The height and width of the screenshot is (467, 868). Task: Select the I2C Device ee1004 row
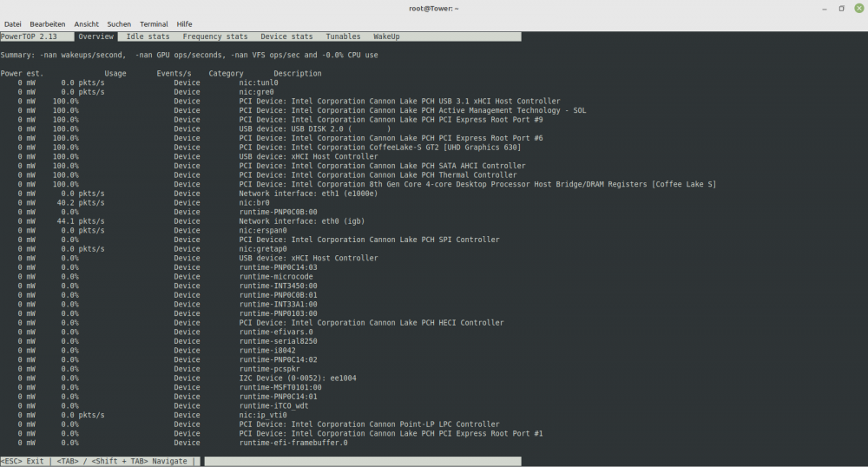187,378
